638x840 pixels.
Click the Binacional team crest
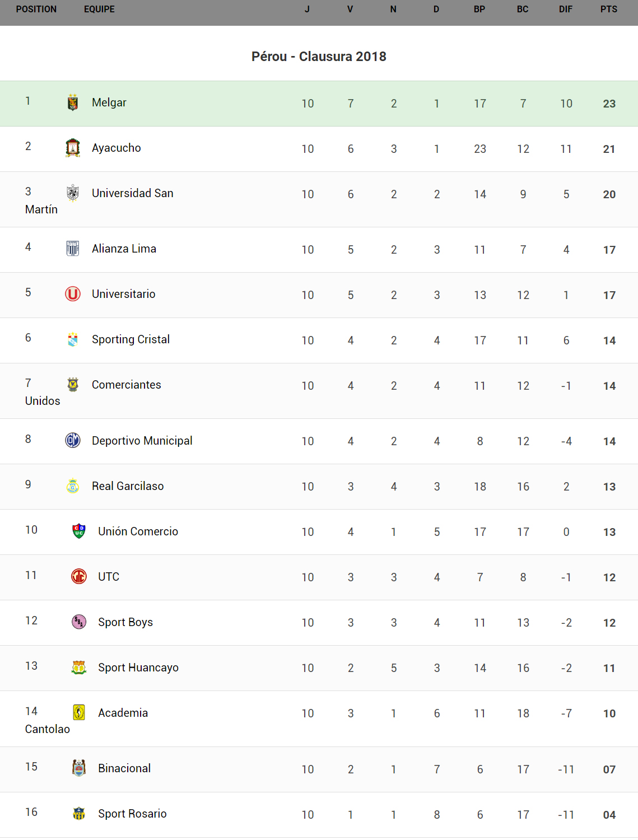point(79,768)
